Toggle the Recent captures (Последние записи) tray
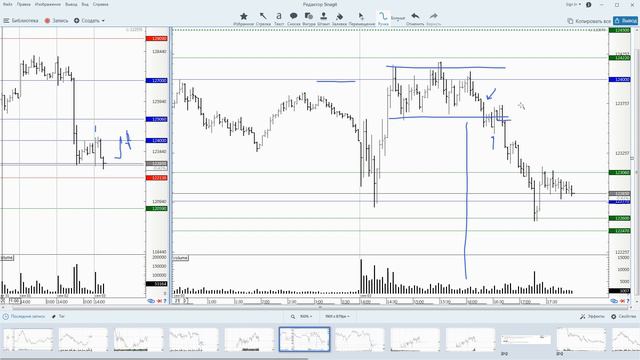The image size is (640, 360). pyautogui.click(x=24, y=316)
